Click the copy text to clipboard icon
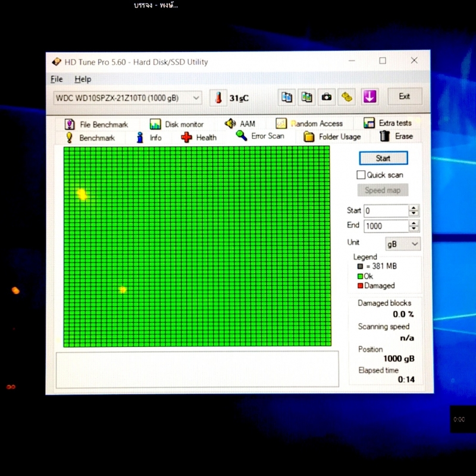Image resolution: width=476 pixels, height=476 pixels. click(287, 98)
